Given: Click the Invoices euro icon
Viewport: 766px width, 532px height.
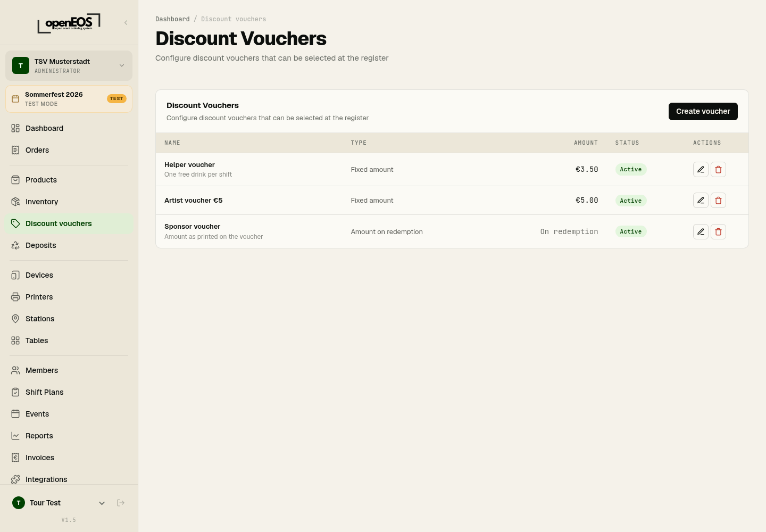Looking at the screenshot, I should [15, 458].
